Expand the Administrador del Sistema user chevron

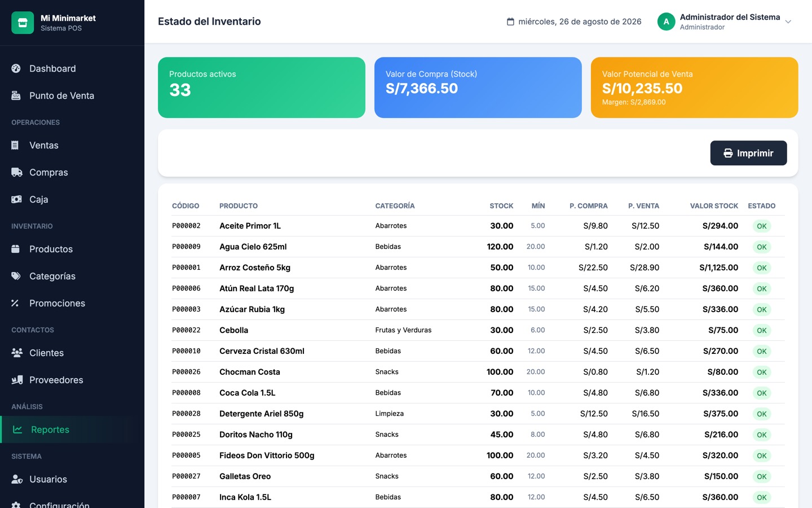(x=788, y=22)
